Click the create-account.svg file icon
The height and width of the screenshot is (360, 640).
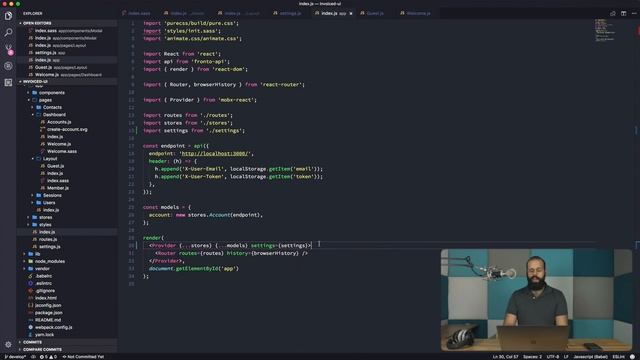42,129
